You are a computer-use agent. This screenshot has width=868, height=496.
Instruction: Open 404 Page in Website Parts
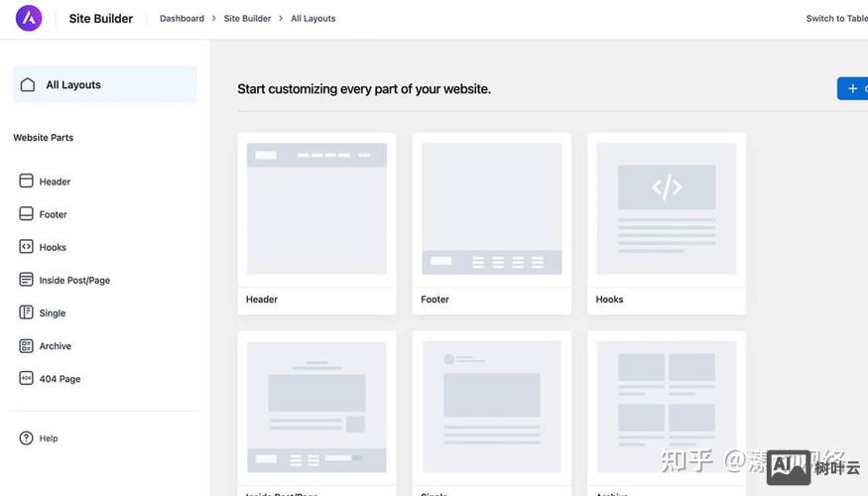[60, 379]
